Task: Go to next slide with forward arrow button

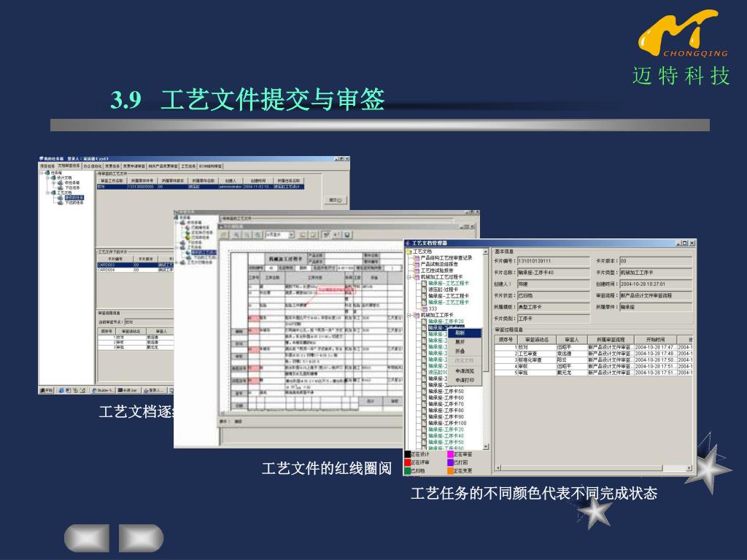Action: pos(141,538)
